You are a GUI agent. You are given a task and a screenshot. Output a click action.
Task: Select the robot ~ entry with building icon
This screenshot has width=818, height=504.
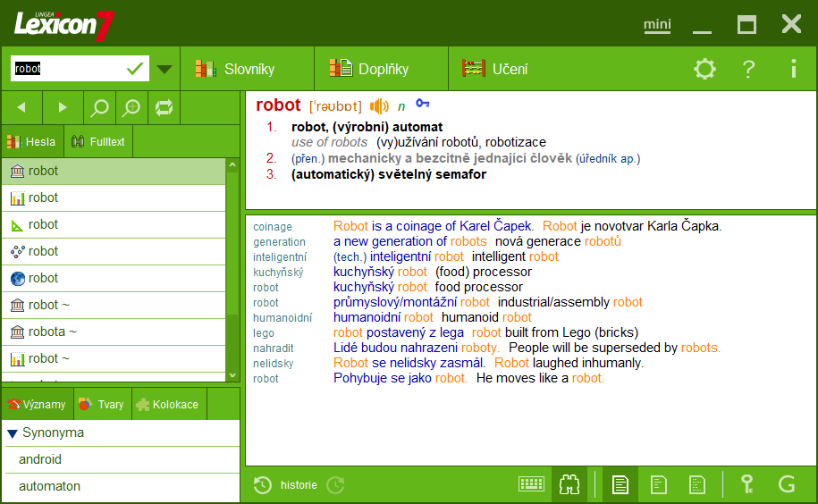coord(114,305)
